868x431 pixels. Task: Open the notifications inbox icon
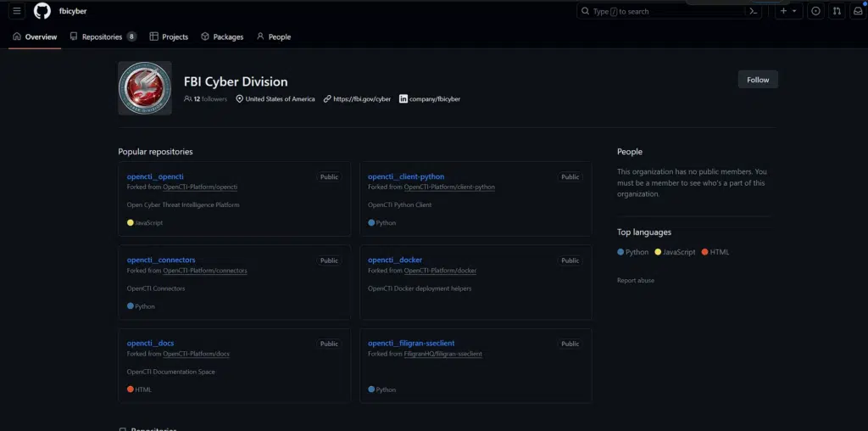tap(856, 11)
